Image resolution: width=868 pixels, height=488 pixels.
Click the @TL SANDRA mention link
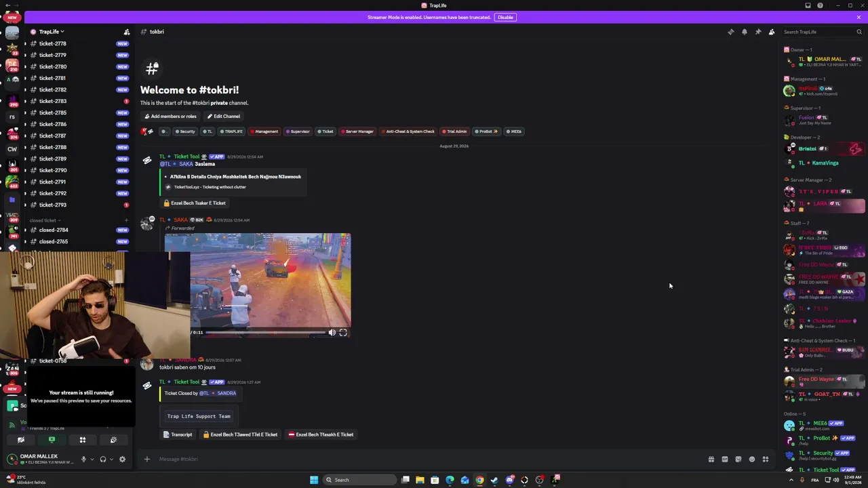(x=218, y=393)
